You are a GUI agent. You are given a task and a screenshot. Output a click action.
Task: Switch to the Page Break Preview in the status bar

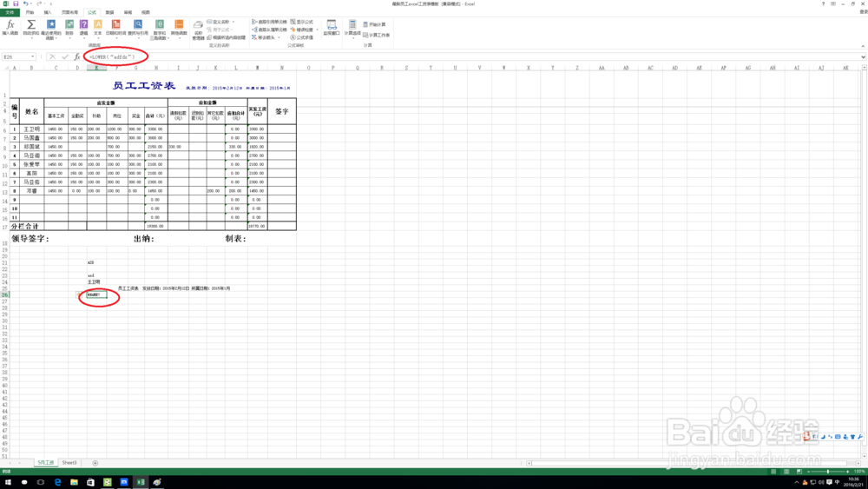pyautogui.click(x=799, y=472)
